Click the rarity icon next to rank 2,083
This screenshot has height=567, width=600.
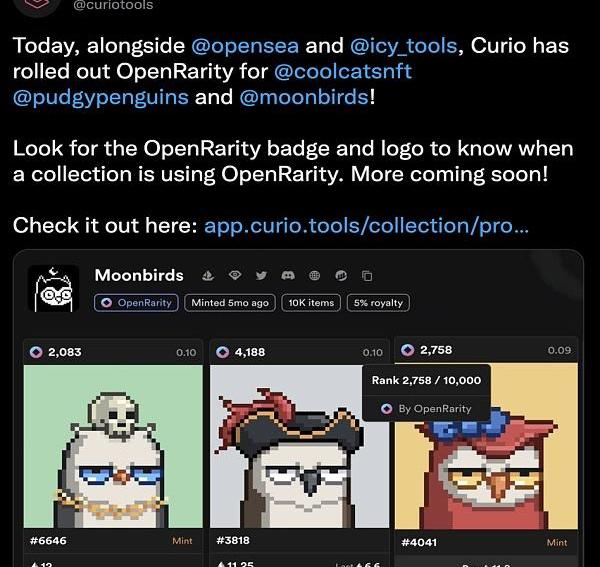(x=36, y=352)
